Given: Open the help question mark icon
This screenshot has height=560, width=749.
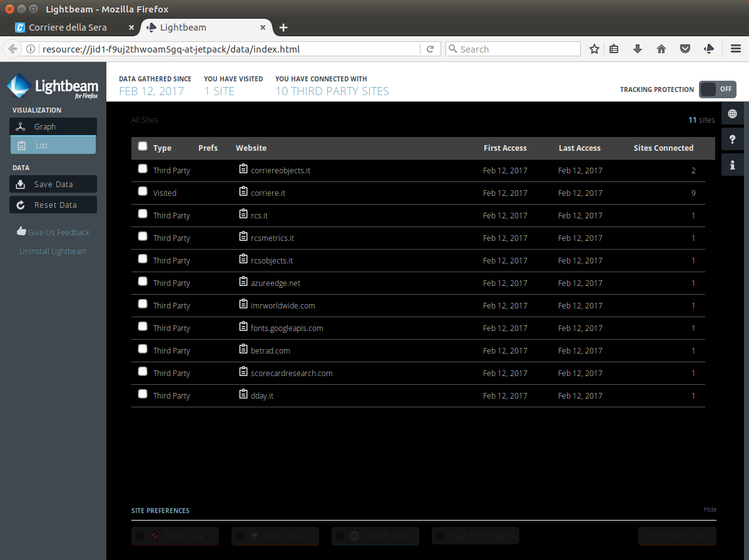Looking at the screenshot, I should click(732, 139).
